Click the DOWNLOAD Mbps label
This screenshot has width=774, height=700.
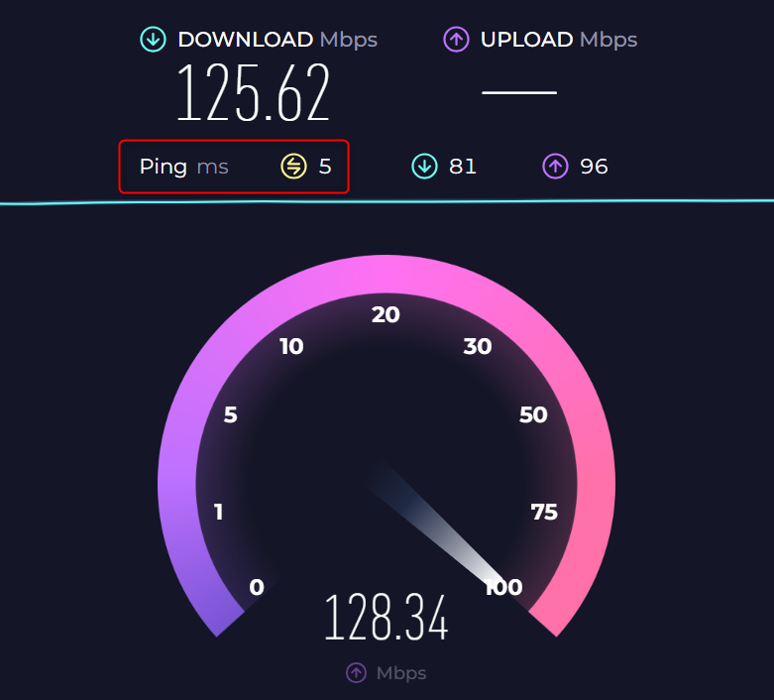pyautogui.click(x=277, y=40)
